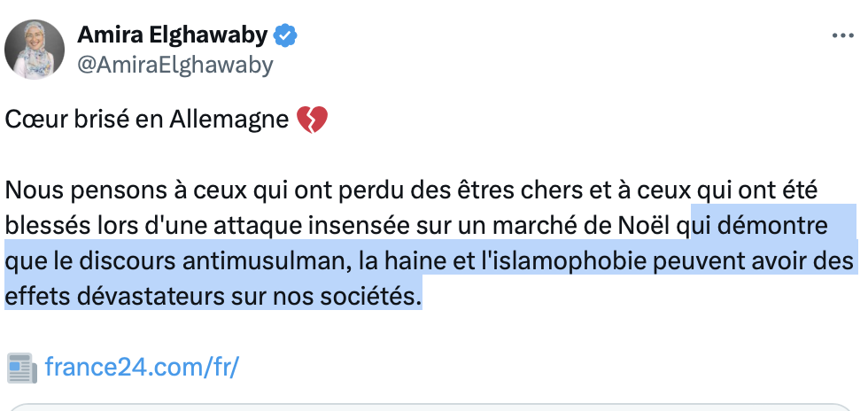Image resolution: width=868 pixels, height=411 pixels.
Task: Click the "Cœur brisé en Allemagne" line
Action: (147, 119)
